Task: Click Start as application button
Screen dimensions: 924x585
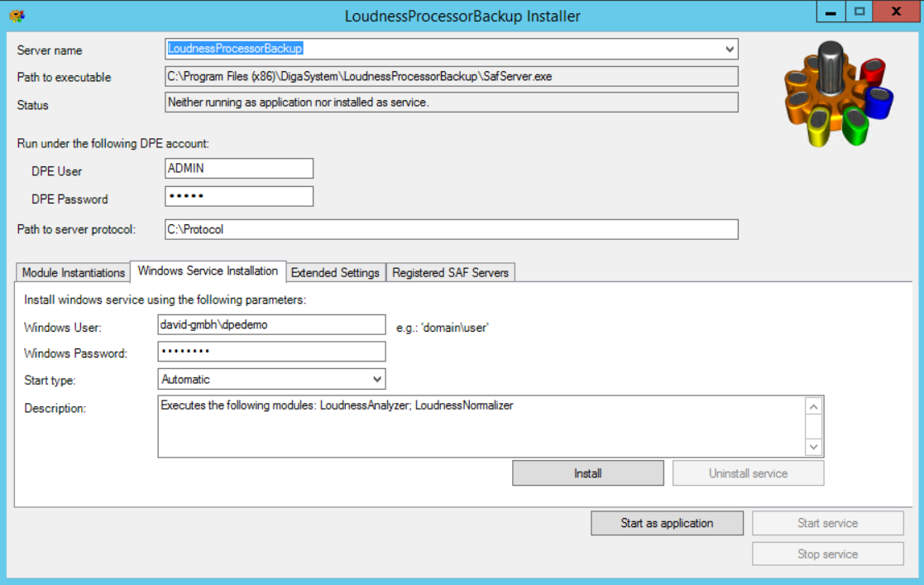Action: coord(666,523)
